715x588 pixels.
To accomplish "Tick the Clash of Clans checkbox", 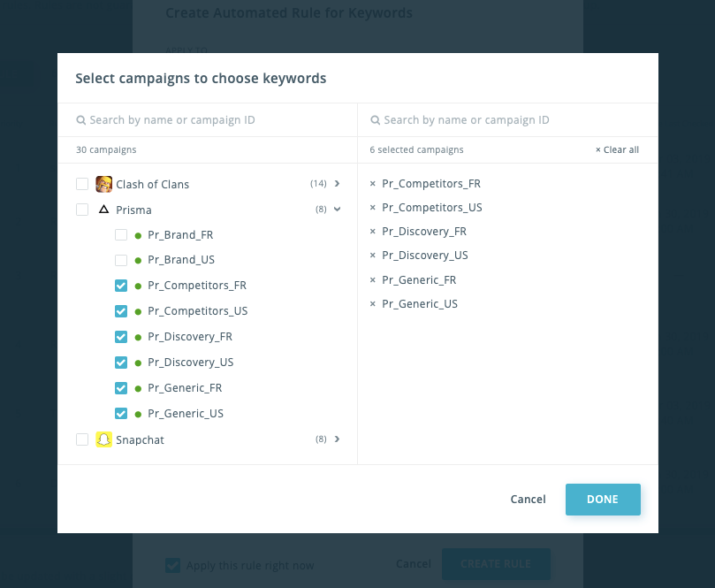I will pyautogui.click(x=82, y=184).
